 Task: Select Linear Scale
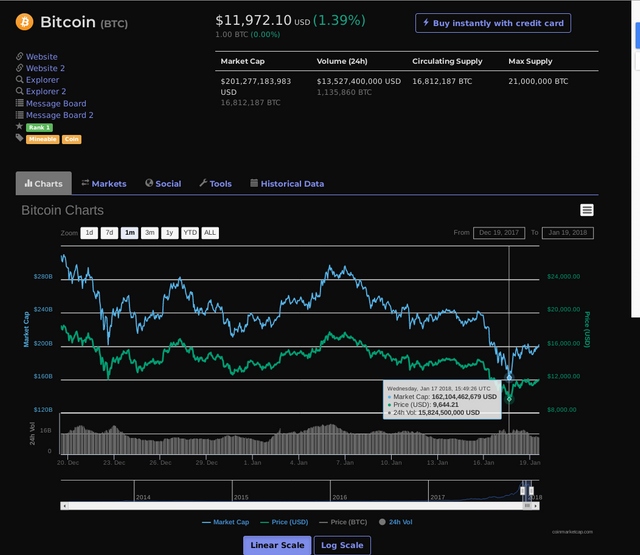coord(277,545)
